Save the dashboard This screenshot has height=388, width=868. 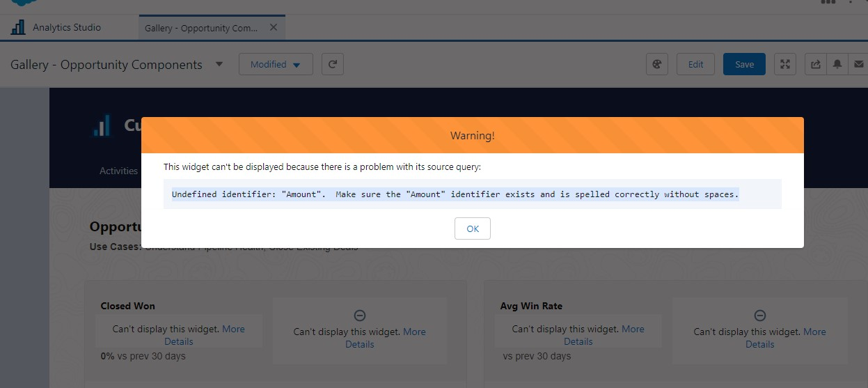point(744,64)
